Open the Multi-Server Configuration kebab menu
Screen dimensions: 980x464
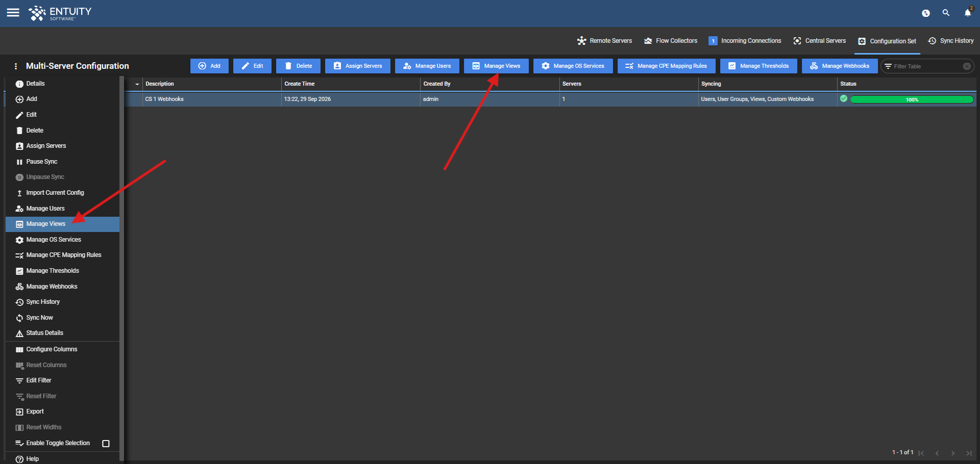(16, 66)
